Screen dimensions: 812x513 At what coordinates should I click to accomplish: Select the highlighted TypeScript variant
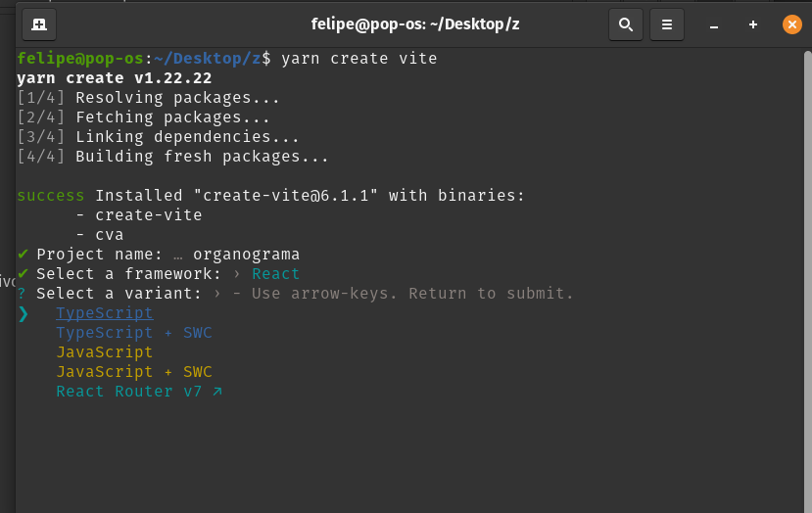coord(104,313)
